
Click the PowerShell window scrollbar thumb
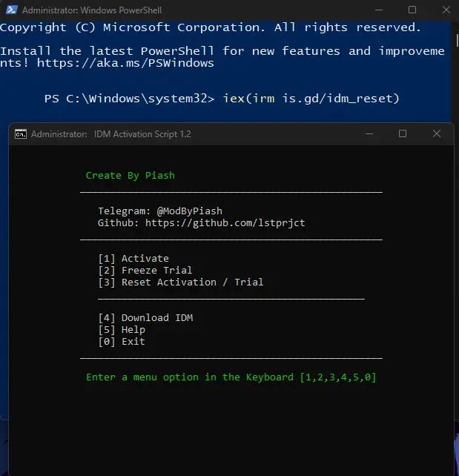[x=457, y=40]
